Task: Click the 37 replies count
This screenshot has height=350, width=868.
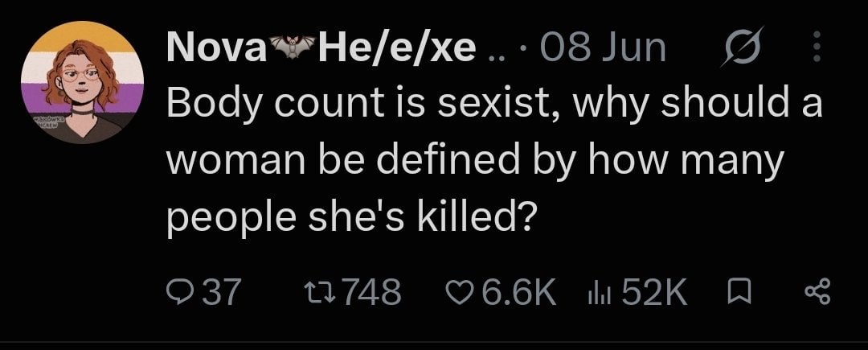Action: [222, 292]
